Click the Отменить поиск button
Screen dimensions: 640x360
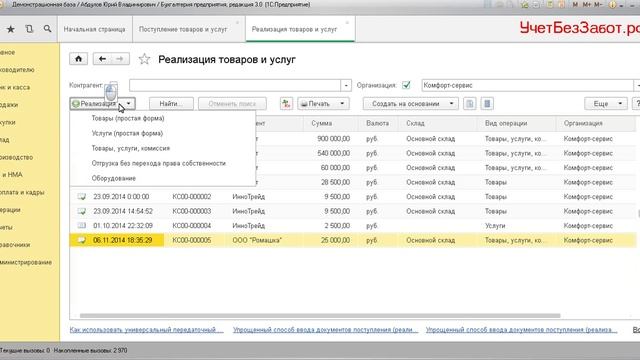coord(232,104)
